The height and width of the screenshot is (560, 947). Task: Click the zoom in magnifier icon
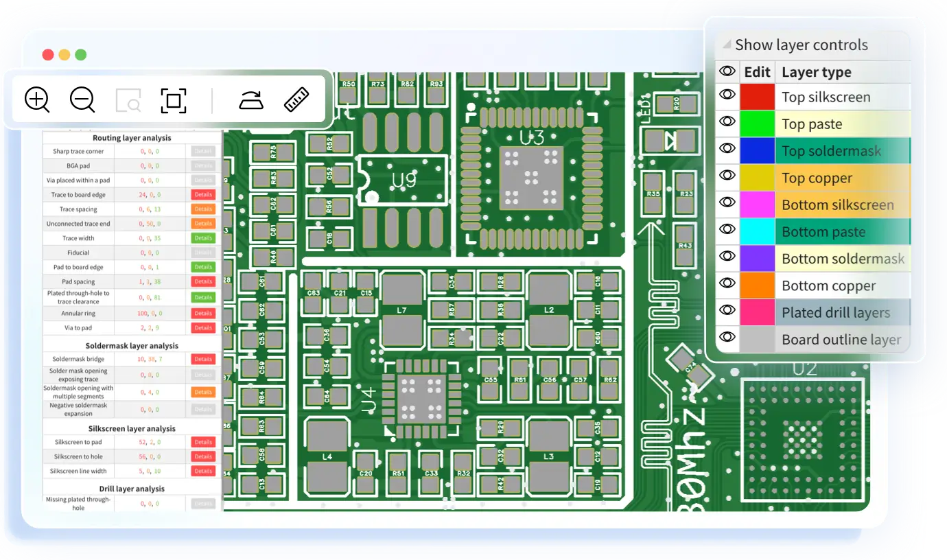[37, 100]
